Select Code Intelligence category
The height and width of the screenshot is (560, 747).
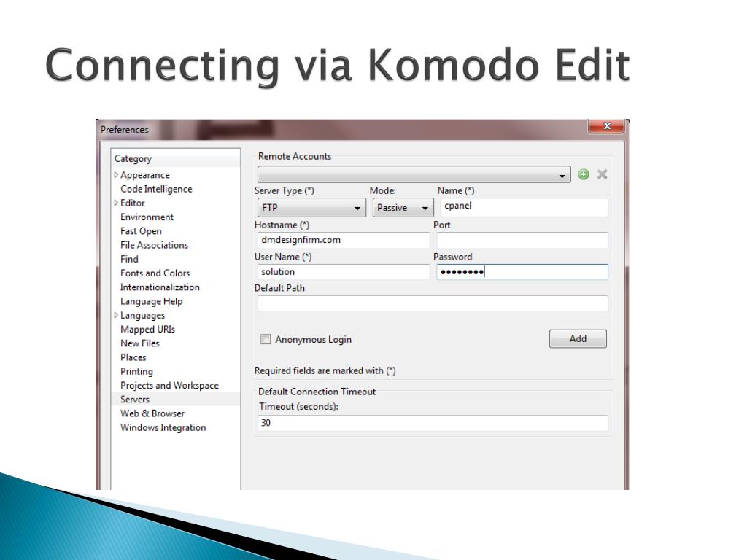tap(156, 189)
